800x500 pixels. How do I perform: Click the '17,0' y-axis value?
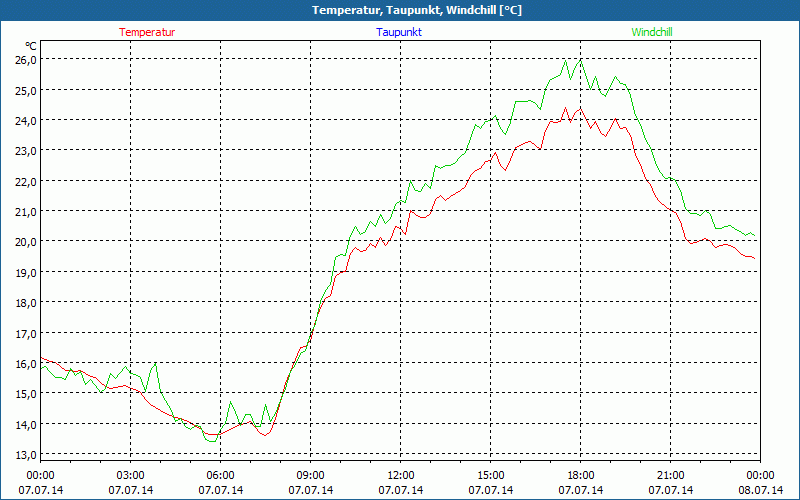(x=26, y=333)
